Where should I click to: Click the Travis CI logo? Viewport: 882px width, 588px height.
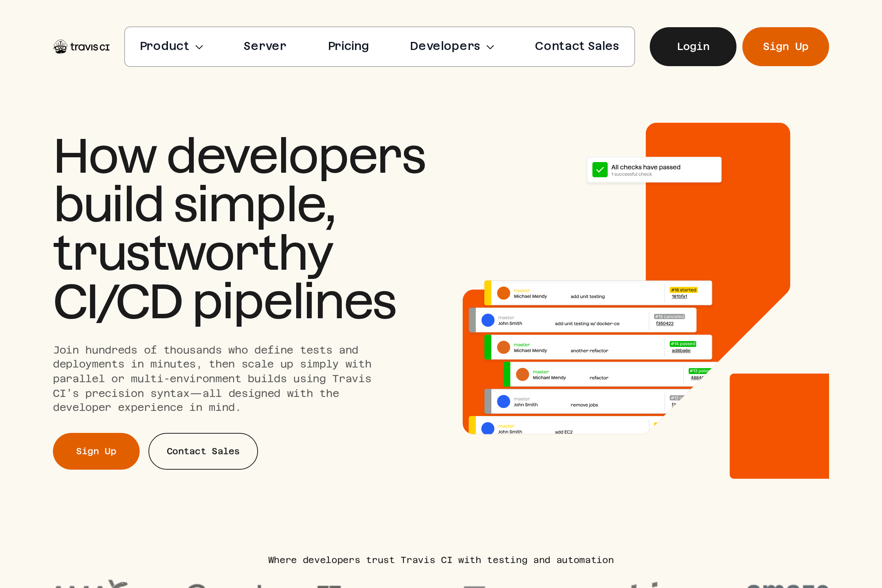coord(81,47)
